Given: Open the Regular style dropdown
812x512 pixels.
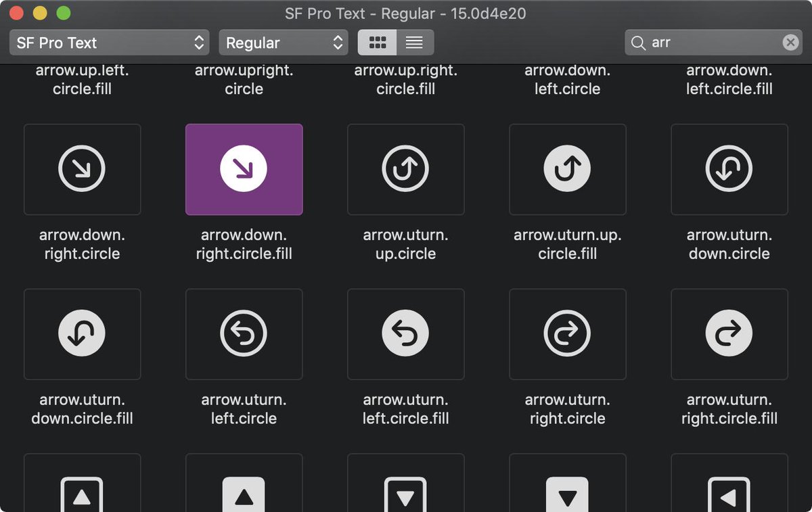Looking at the screenshot, I should tap(284, 43).
